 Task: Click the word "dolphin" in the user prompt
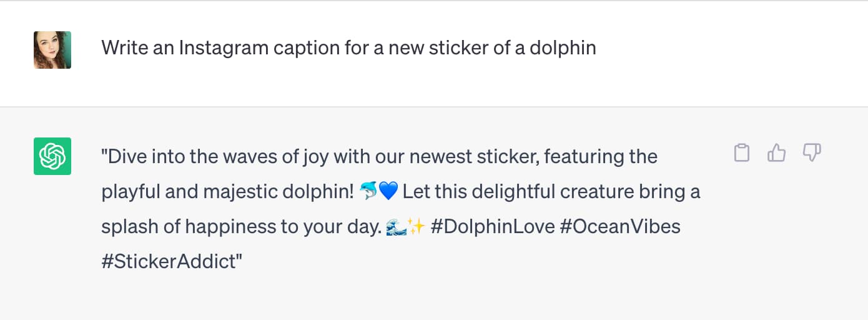pyautogui.click(x=563, y=47)
